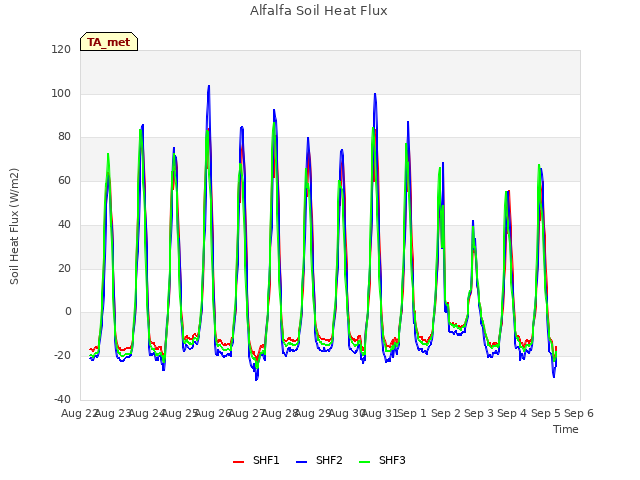Click the Sep 4 x-axis date label
Screen dimensions: 640x480
[512, 413]
